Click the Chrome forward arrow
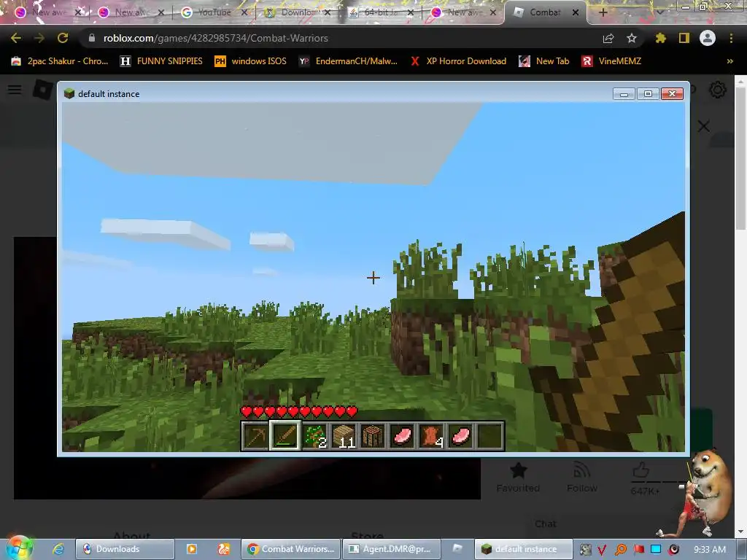This screenshot has height=560, width=747. point(39,38)
